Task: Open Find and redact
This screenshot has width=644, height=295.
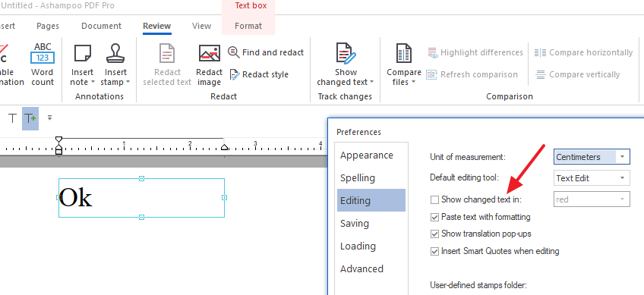Action: click(x=266, y=52)
